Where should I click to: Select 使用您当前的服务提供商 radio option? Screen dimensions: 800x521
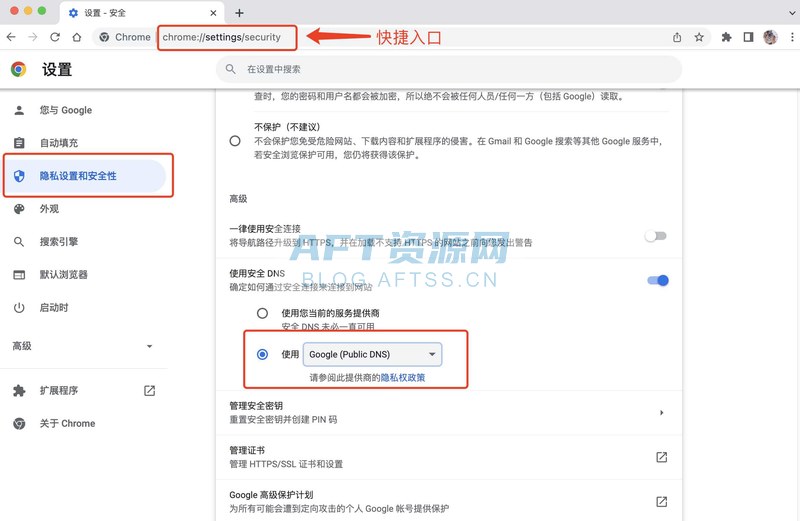tap(262, 313)
